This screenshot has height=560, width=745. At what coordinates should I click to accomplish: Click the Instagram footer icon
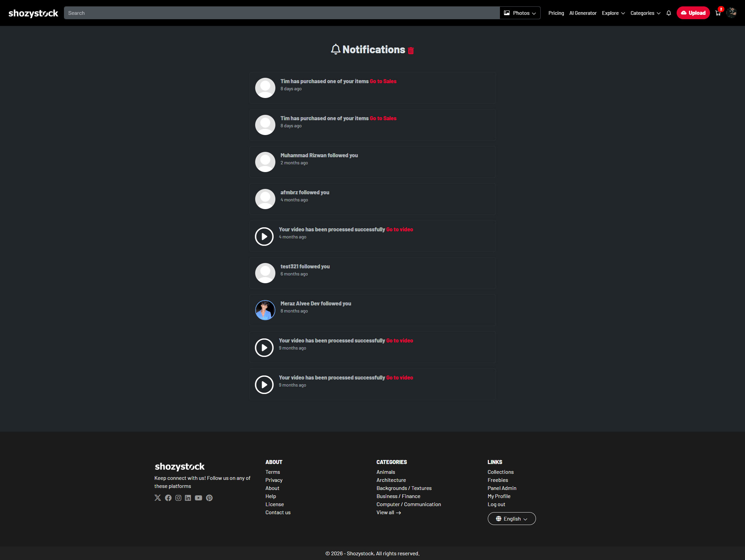tap(178, 498)
